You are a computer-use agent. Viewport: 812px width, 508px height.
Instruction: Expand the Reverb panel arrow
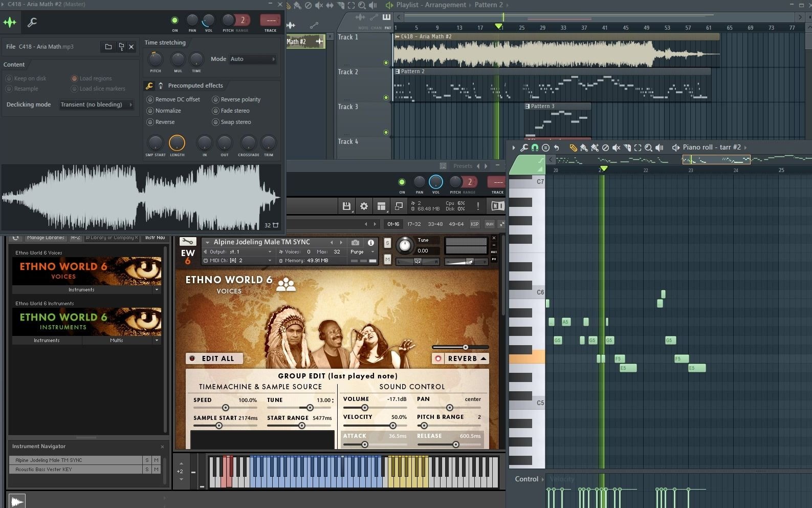pos(483,358)
